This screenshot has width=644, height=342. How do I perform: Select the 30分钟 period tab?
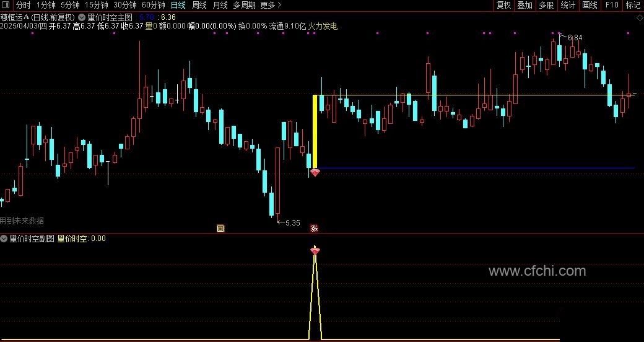(x=125, y=5)
